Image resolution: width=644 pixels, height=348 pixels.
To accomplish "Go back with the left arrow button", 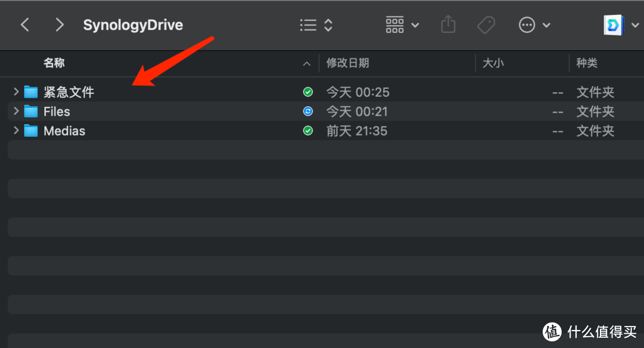I will coord(25,25).
